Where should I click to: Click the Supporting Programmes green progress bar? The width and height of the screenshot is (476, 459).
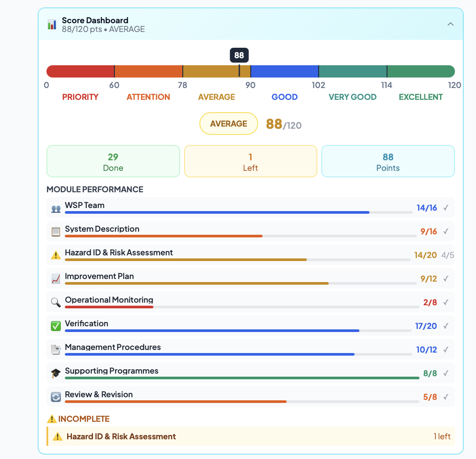[242, 378]
